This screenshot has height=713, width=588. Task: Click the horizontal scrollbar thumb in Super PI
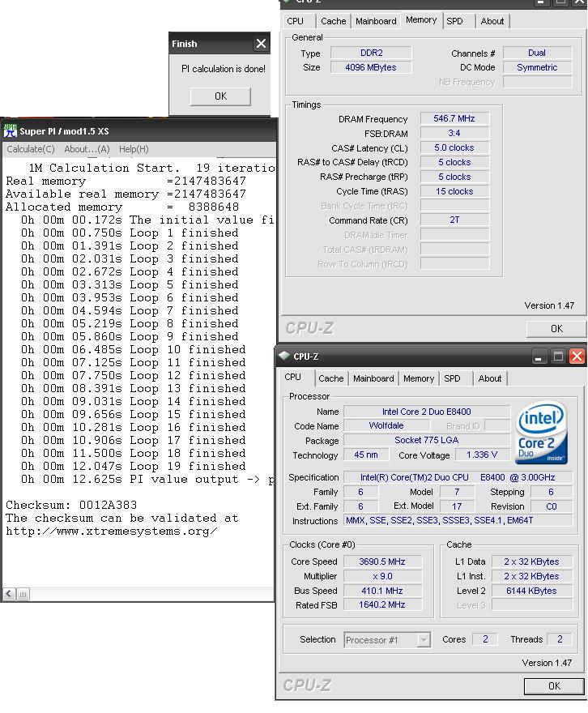[23, 594]
